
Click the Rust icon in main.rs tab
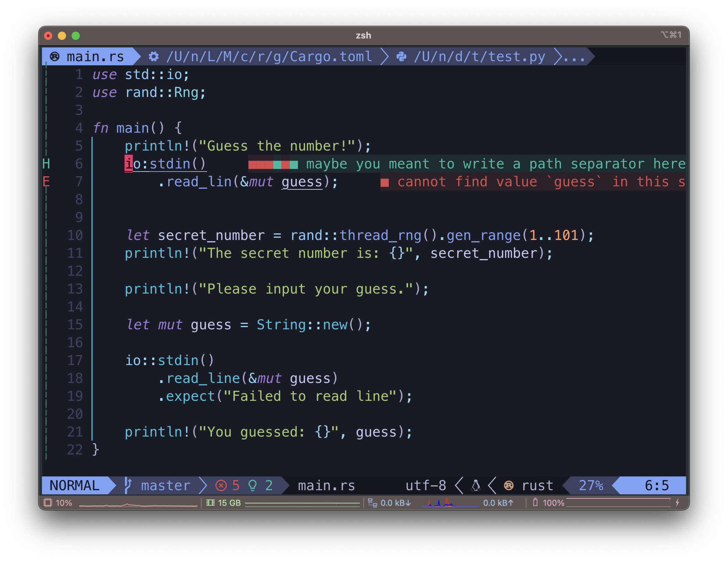pyautogui.click(x=54, y=56)
